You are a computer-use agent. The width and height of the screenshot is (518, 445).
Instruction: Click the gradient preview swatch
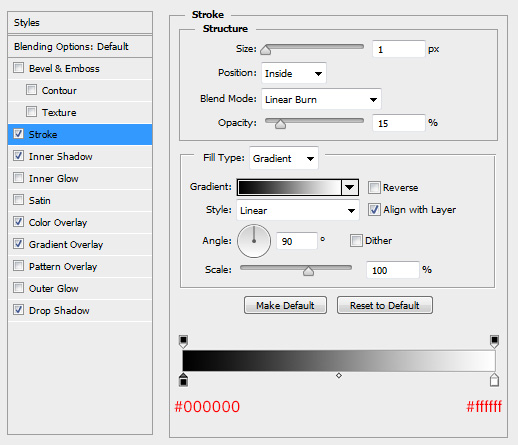[x=289, y=187]
